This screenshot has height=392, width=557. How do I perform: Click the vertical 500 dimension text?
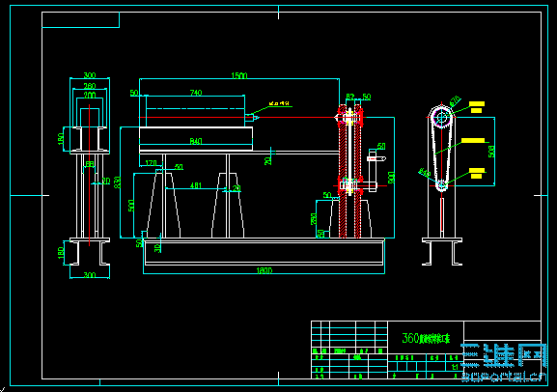(131, 206)
